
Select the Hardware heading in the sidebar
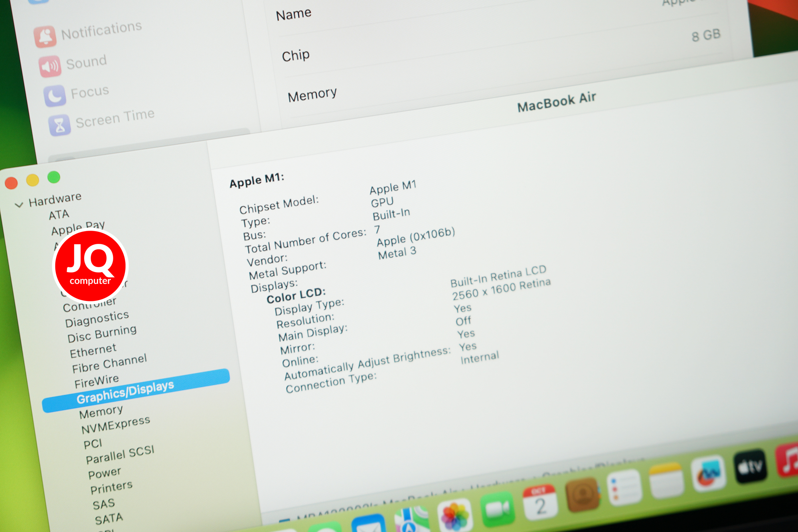click(x=55, y=199)
